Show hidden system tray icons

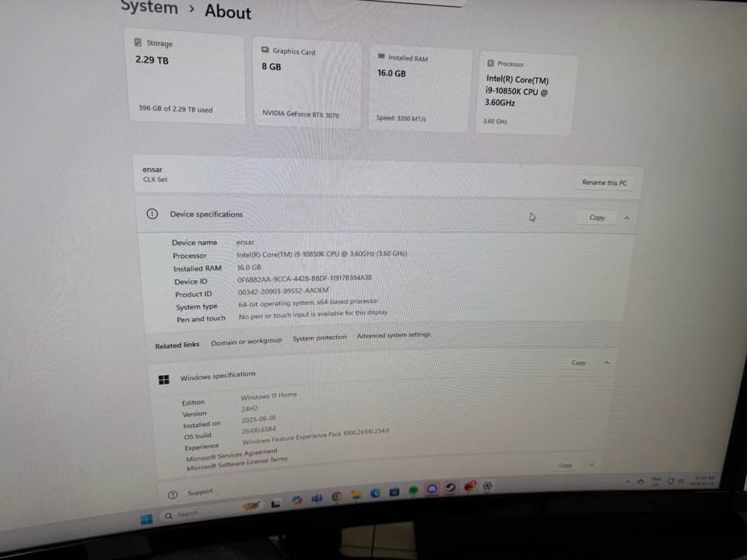(x=628, y=482)
